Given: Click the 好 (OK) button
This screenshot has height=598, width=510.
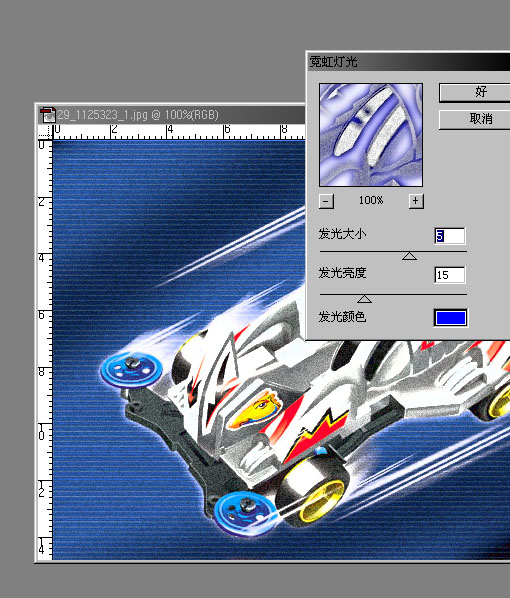Looking at the screenshot, I should [x=475, y=93].
